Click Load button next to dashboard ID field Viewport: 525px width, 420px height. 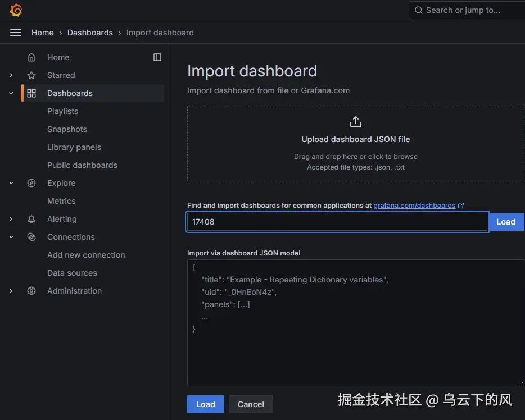506,222
